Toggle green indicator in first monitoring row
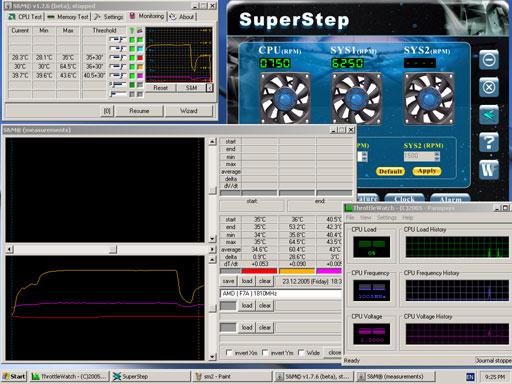Image resolution: width=512 pixels, height=384 pixels. (x=132, y=40)
